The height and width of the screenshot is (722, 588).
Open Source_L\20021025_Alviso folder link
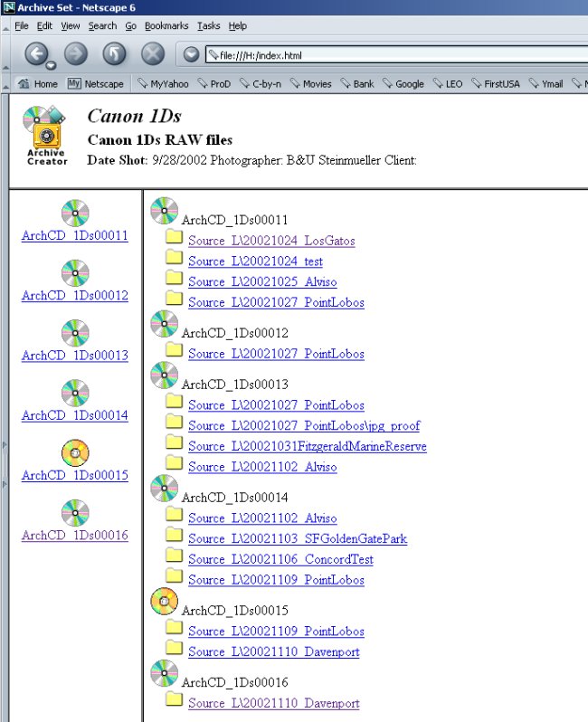(262, 281)
